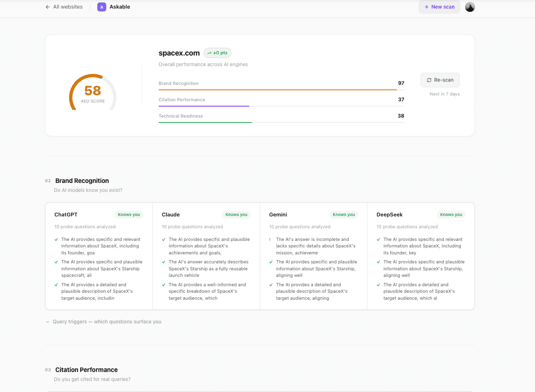Click DeepSeek's checkmark for target audience finding
This screenshot has width=535, height=392.
pyautogui.click(x=378, y=285)
